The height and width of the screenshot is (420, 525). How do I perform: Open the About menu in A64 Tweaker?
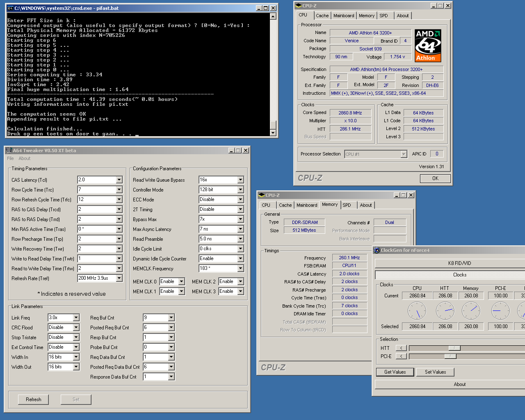click(24, 158)
